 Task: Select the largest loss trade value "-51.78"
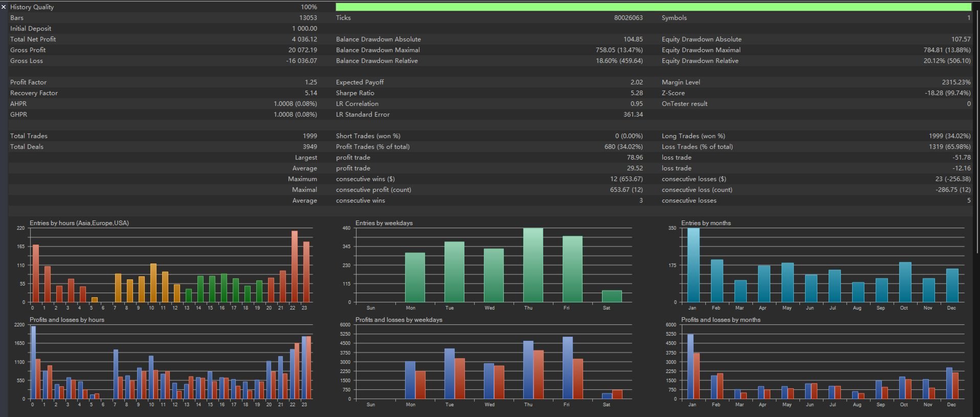click(962, 158)
